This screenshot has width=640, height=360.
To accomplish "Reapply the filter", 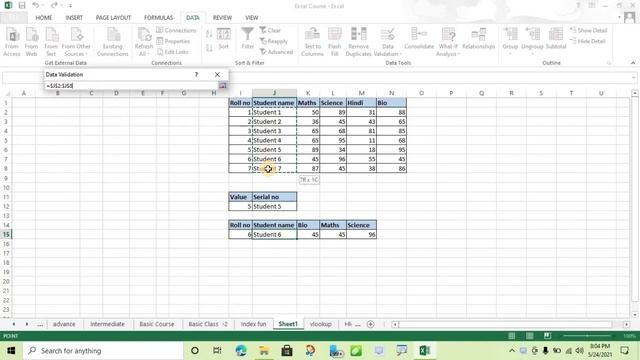I will pos(274,41).
